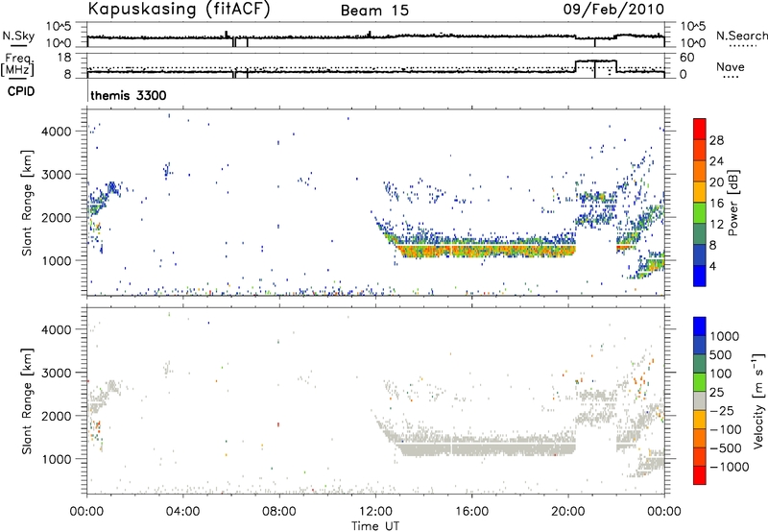Click the bright blue bottom Power colorbar segment
The height and width of the screenshot is (532, 768).
point(700,276)
